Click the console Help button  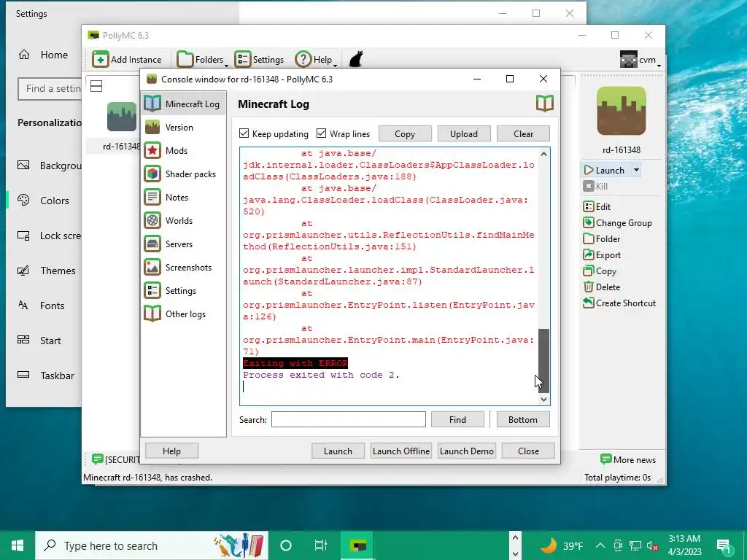point(171,451)
